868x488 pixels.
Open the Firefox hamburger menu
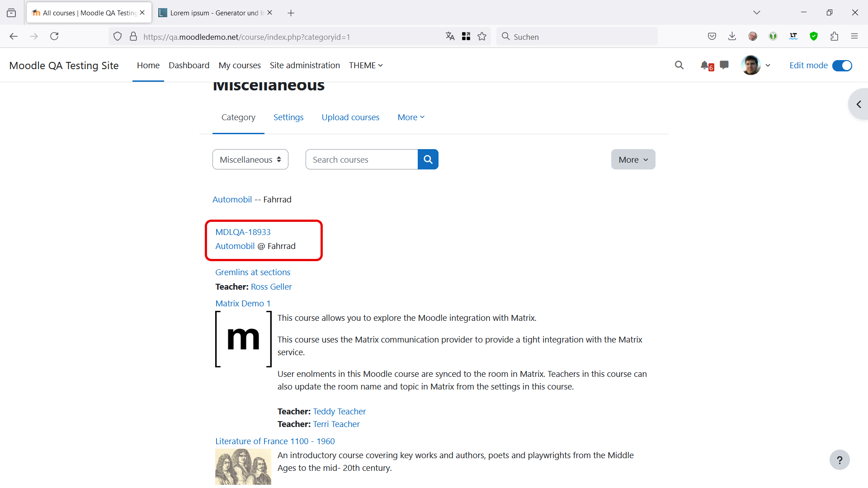(854, 37)
